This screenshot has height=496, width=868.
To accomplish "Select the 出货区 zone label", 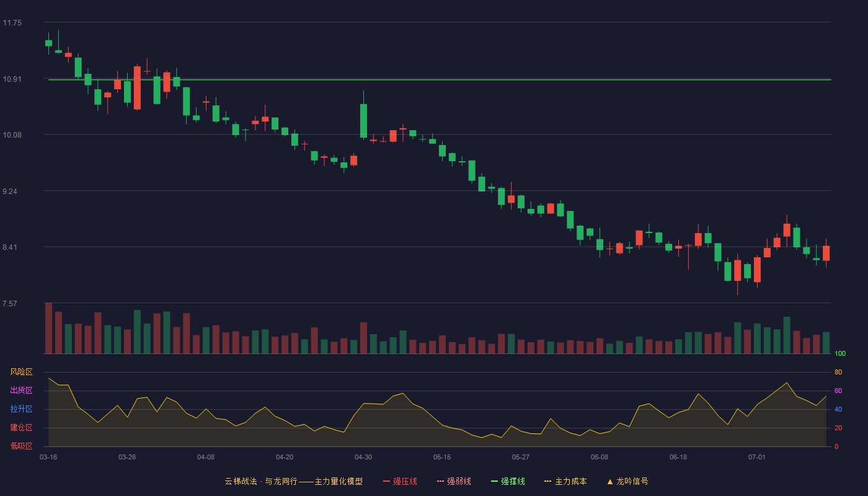I will tap(21, 391).
